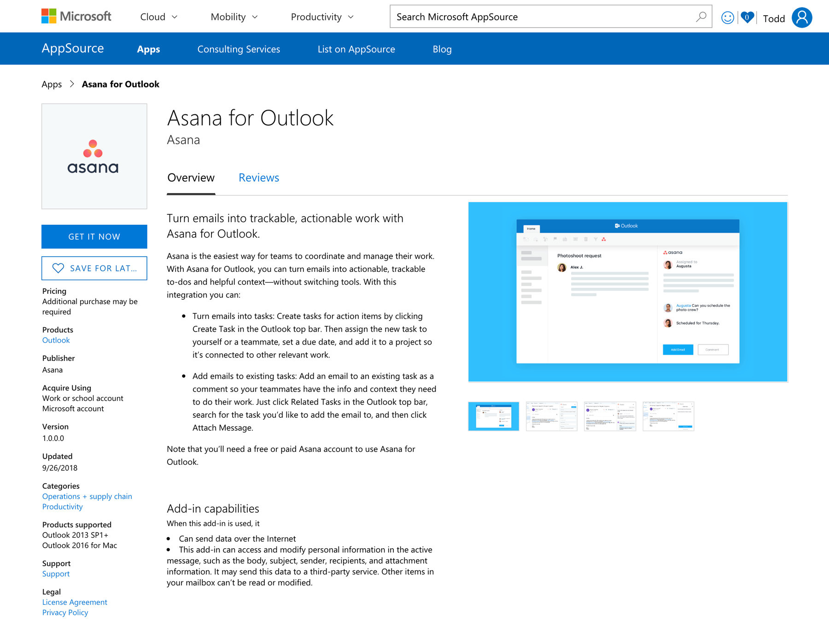Go to the AppSource home link
This screenshot has height=644, width=829.
pyautogui.click(x=73, y=48)
